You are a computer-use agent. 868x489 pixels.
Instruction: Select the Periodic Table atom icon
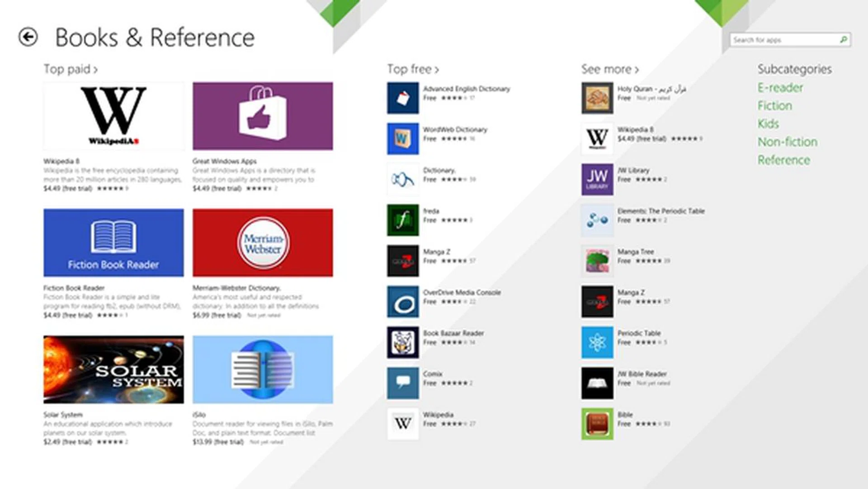click(597, 342)
